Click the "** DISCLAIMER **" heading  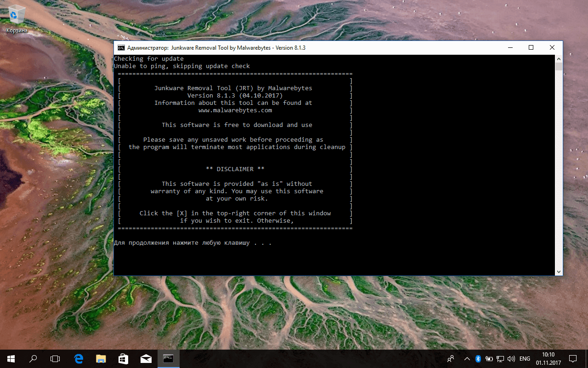click(x=235, y=169)
